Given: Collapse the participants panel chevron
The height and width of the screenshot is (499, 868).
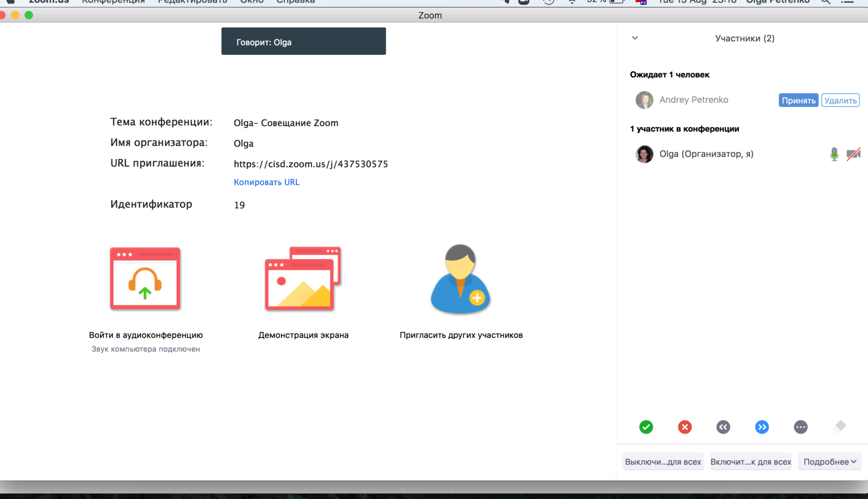Looking at the screenshot, I should [635, 38].
